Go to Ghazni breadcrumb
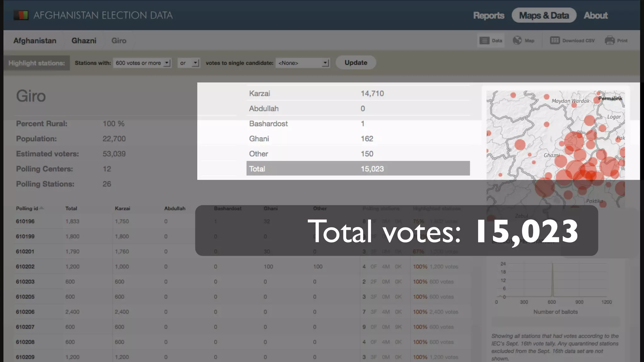This screenshot has width=644, height=362. (84, 41)
